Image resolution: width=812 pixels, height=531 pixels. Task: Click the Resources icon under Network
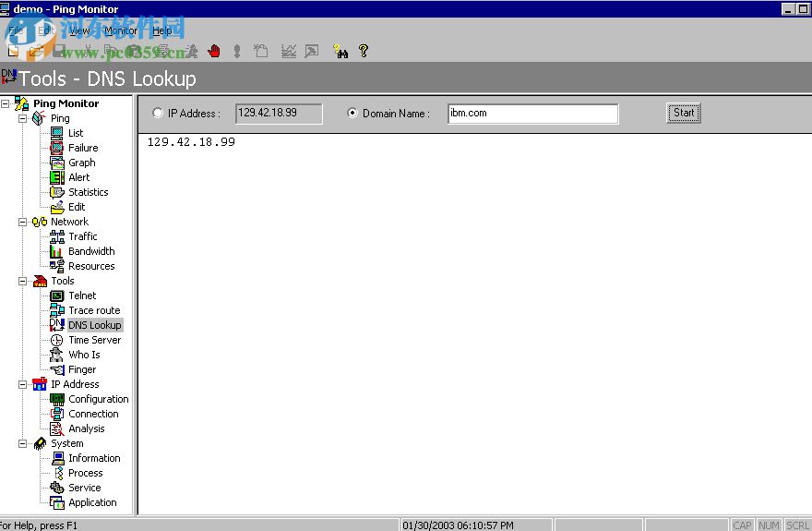[57, 266]
